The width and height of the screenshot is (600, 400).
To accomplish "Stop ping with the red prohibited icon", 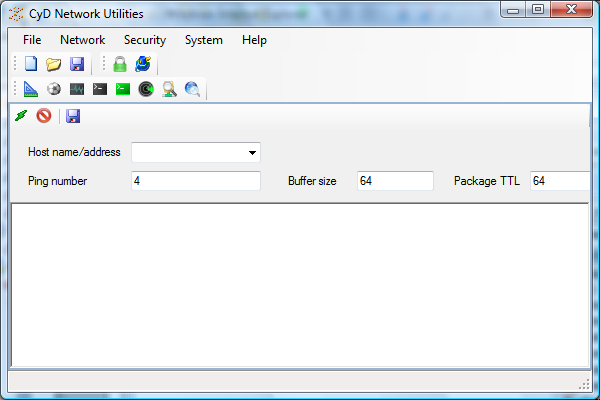I will (x=44, y=115).
